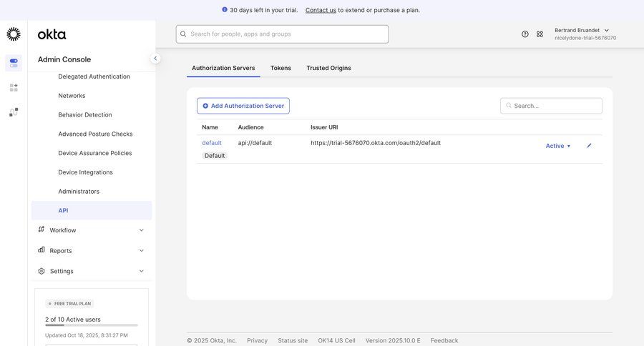Click the 2 of 10 Active users text
Viewport: 644px width, 346px height.
click(73, 320)
